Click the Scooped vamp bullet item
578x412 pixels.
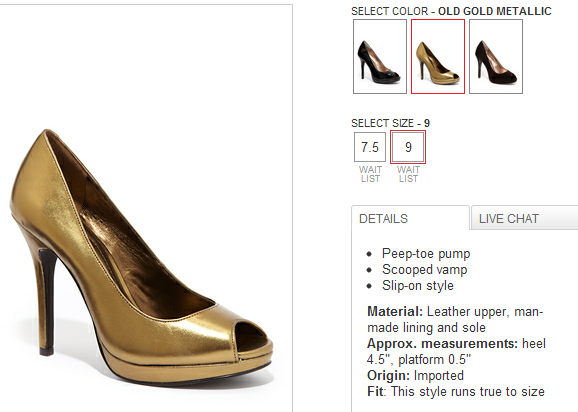tap(425, 269)
